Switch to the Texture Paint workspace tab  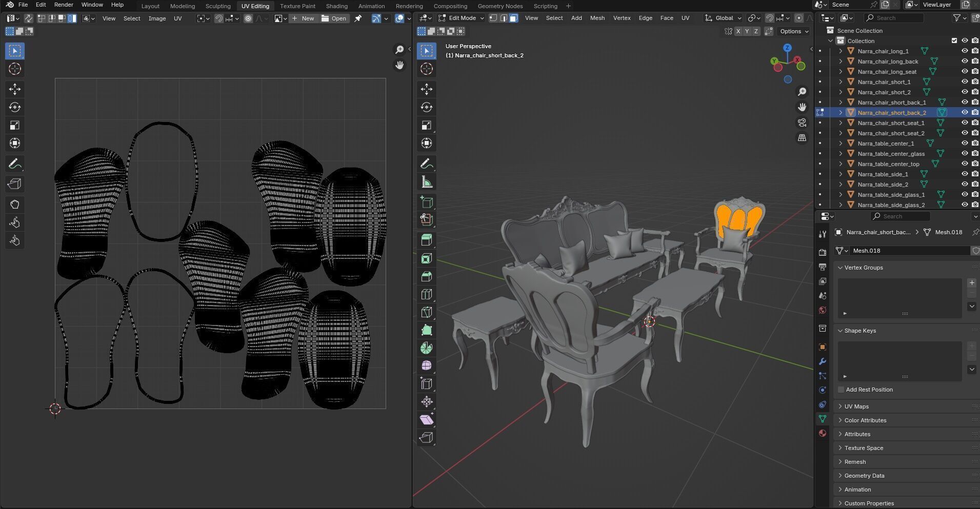pos(297,6)
